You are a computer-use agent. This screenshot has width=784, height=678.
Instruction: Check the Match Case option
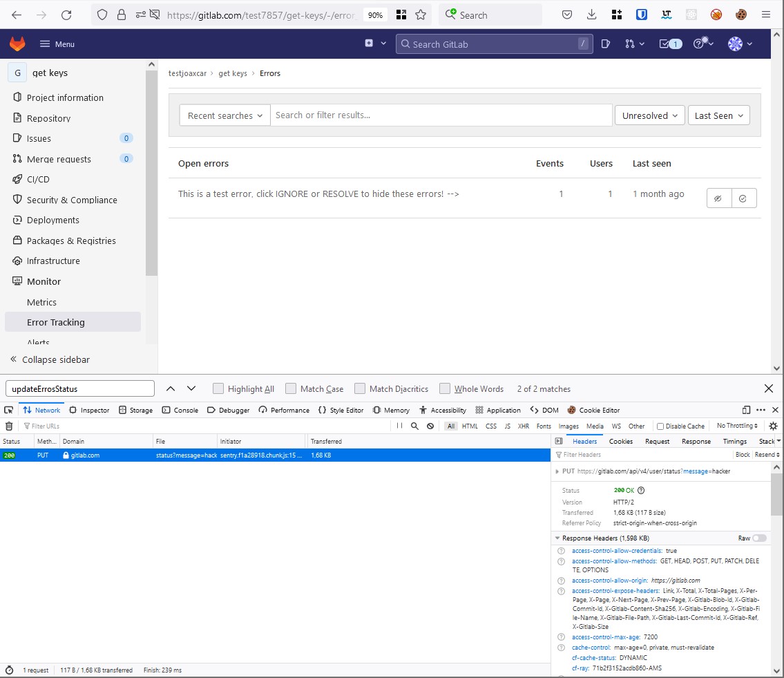[x=291, y=389]
